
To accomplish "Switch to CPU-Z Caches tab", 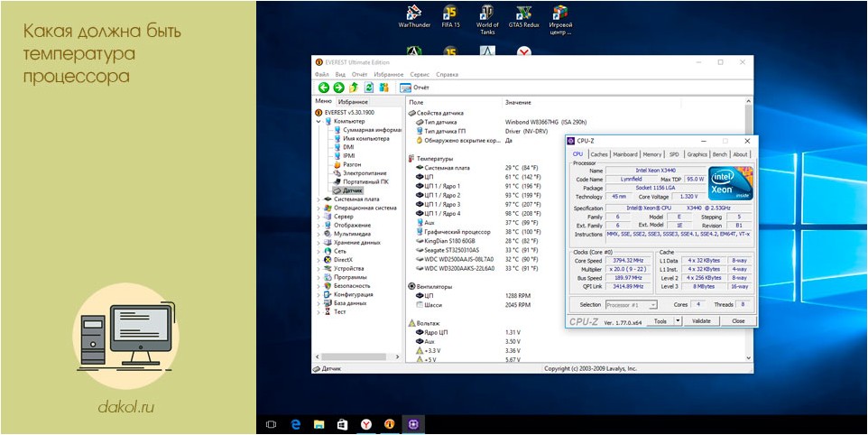I will coord(598,154).
